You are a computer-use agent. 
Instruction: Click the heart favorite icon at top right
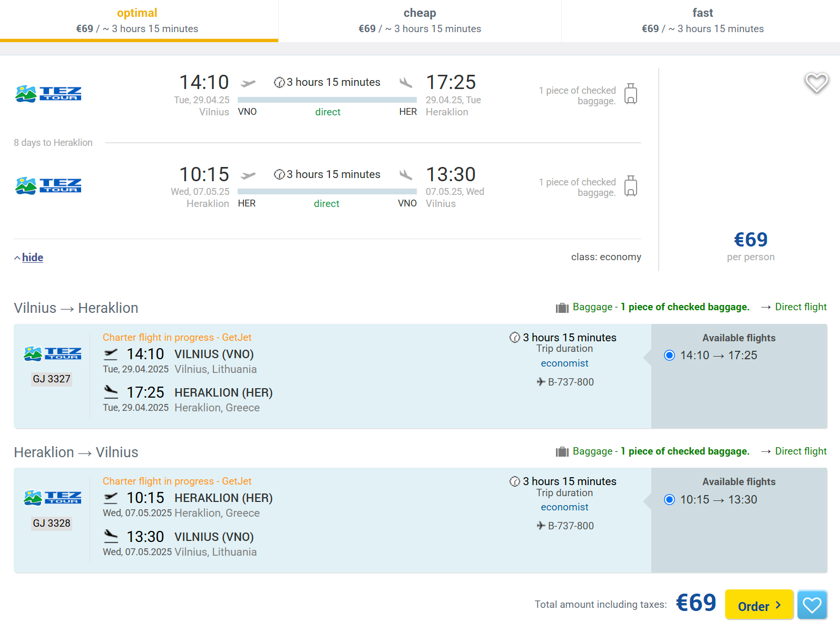tap(816, 83)
